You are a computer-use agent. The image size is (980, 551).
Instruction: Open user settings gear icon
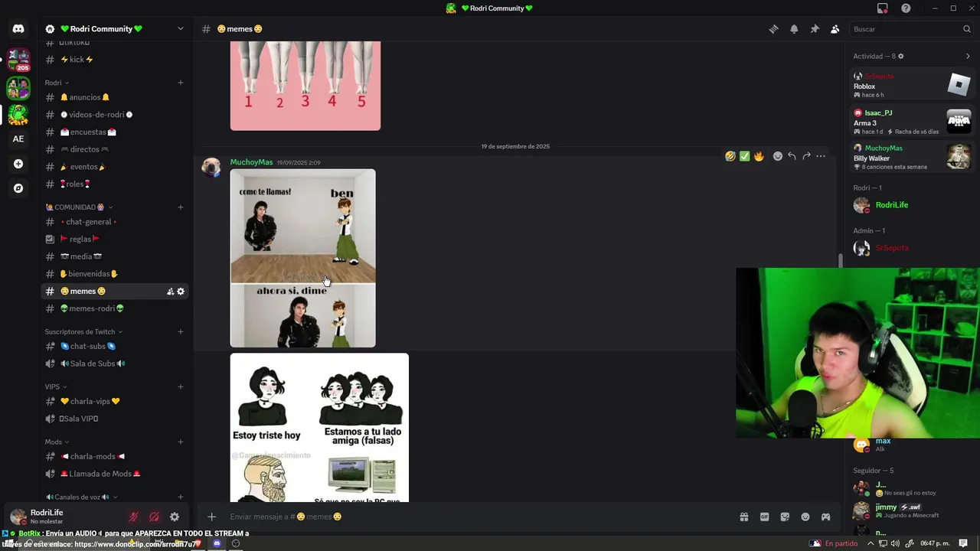[x=175, y=517]
